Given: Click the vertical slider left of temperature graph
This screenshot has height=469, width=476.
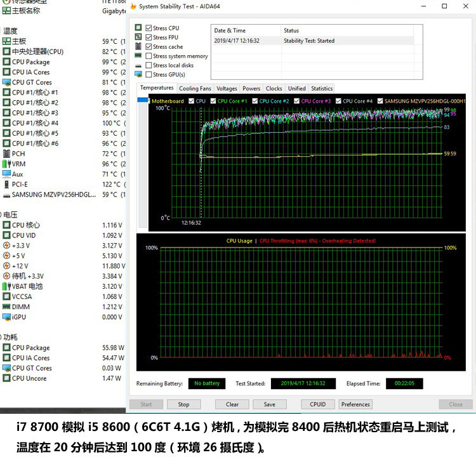Looking at the screenshot, I should [x=143, y=162].
